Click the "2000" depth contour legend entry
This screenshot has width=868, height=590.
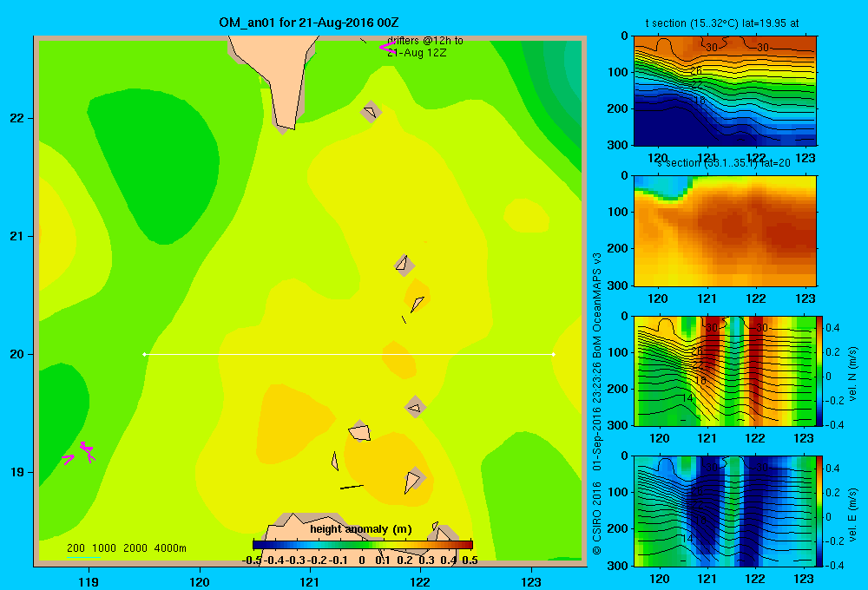(x=135, y=548)
